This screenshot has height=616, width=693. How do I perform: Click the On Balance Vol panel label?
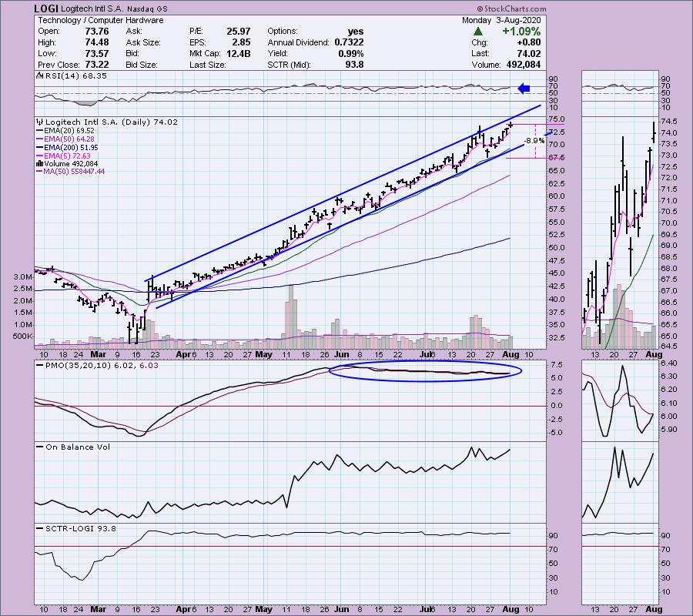click(x=78, y=447)
